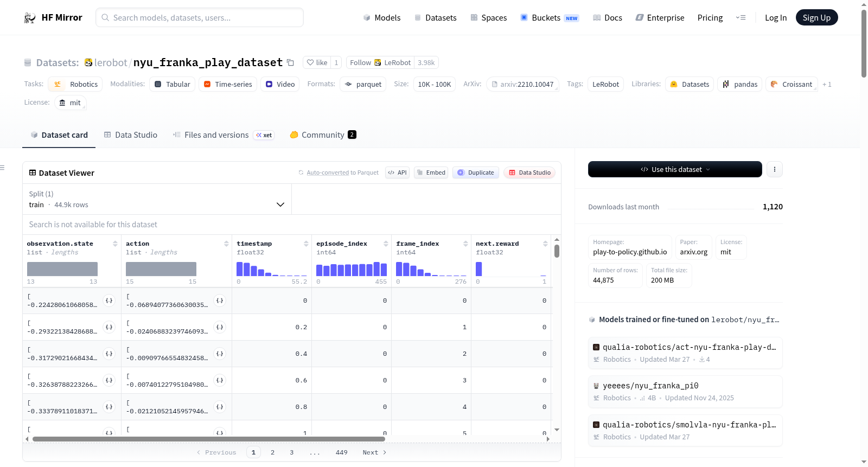Click the Sign Up button
868x467 pixels.
(x=816, y=18)
